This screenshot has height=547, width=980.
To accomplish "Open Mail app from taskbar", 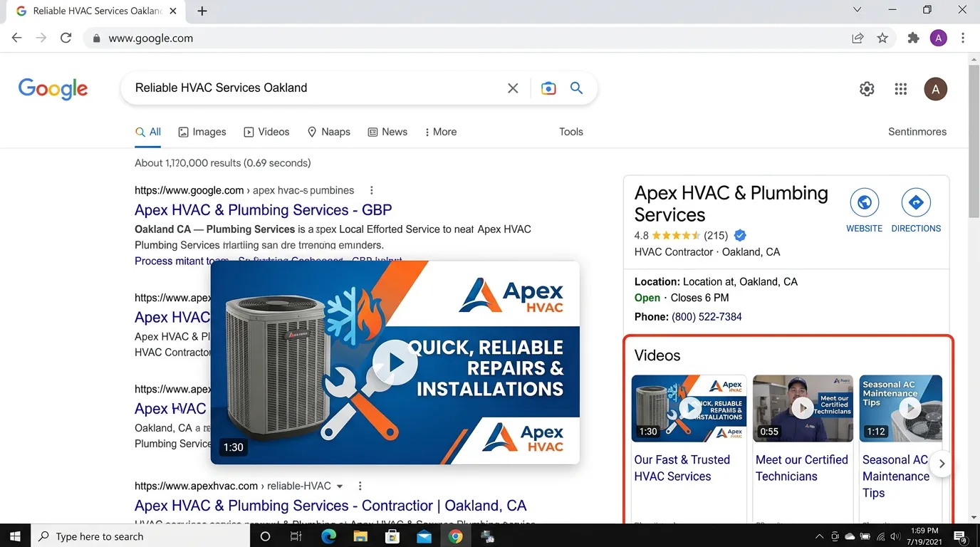I will pos(424,536).
